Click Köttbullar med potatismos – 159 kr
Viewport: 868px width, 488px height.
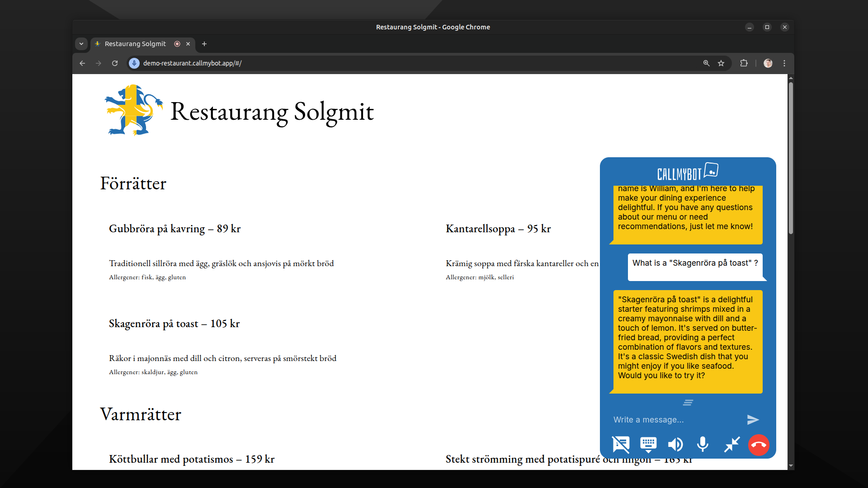click(x=192, y=459)
